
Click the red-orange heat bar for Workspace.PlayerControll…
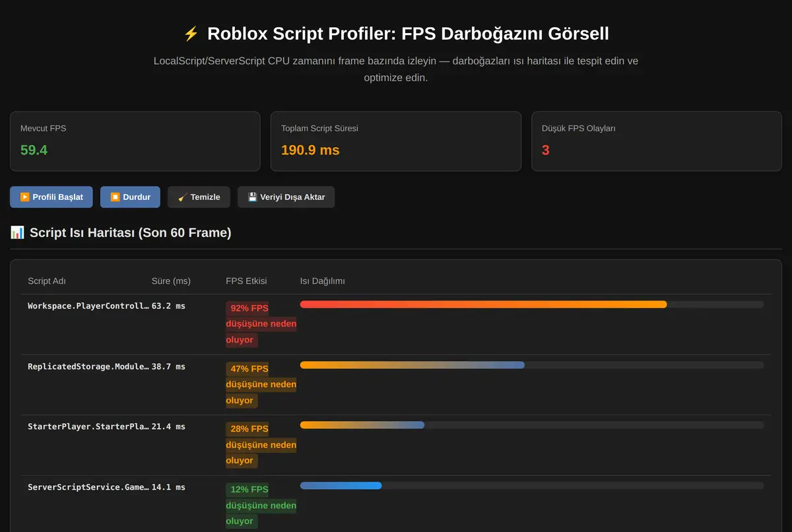pos(483,304)
